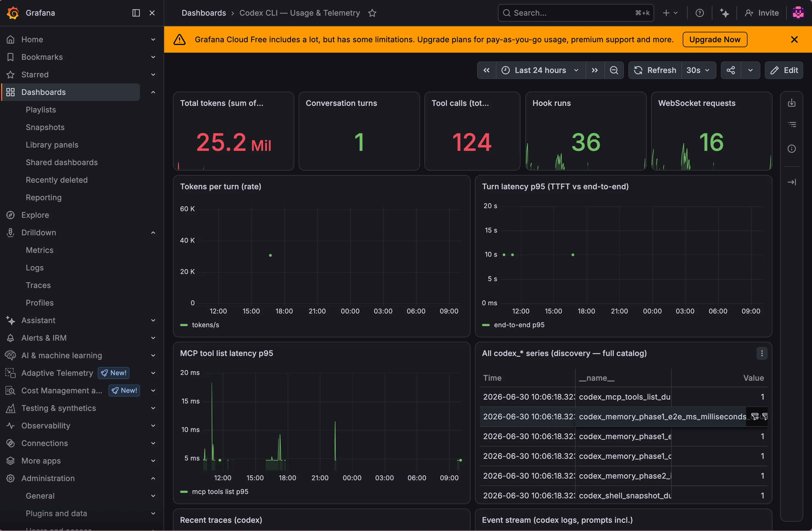
Task: Open Drilldown Traces
Action: (38, 285)
